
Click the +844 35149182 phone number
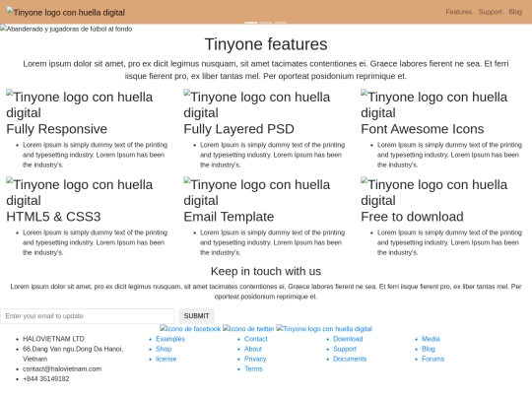point(45,378)
